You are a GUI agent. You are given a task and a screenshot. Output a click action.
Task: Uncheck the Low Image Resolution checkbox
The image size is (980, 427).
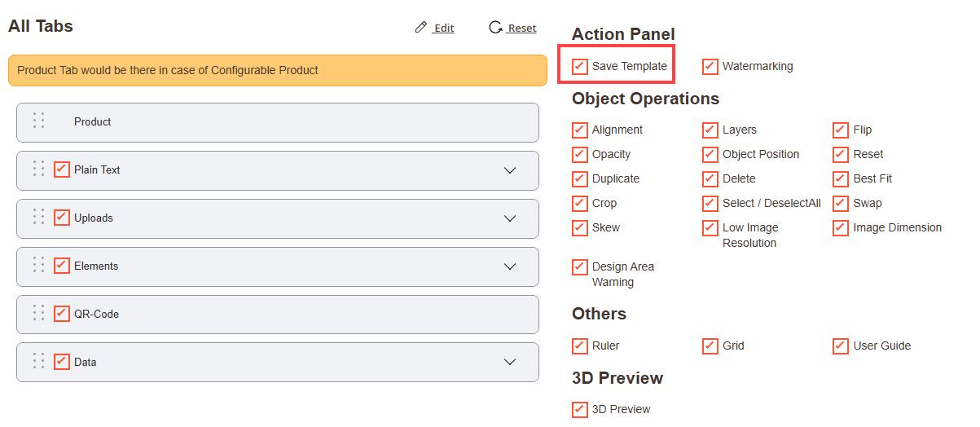(x=710, y=227)
